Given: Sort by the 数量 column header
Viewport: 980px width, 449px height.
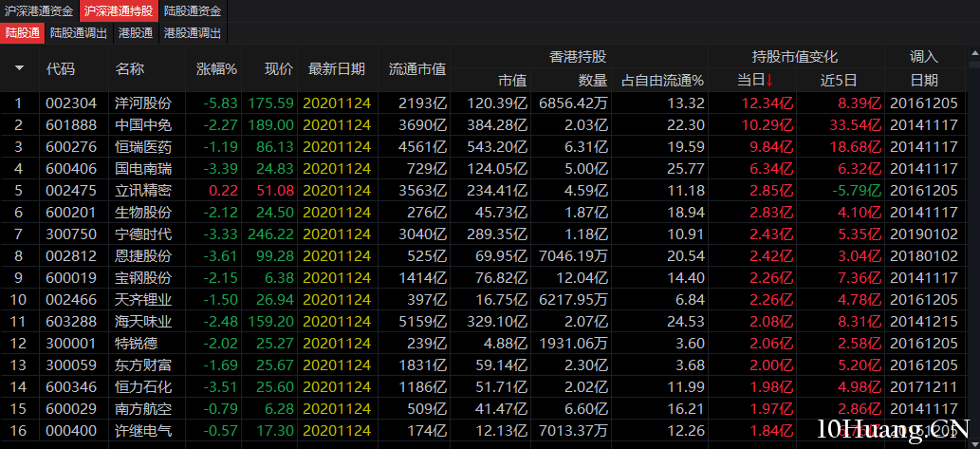Looking at the screenshot, I should (593, 80).
